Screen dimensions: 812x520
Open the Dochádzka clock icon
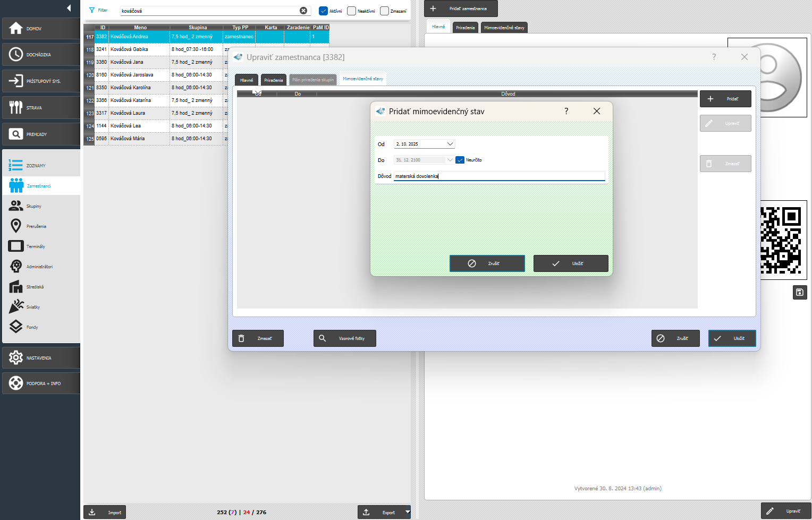(x=16, y=54)
